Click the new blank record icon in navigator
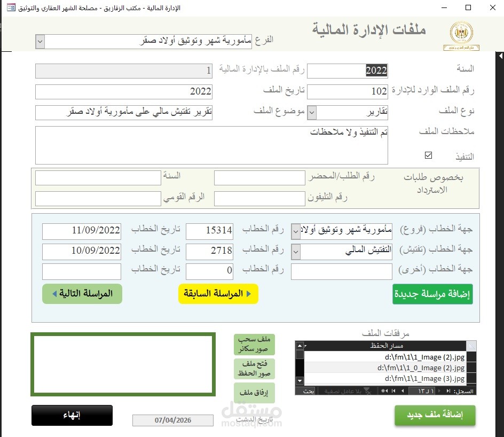The width and height of the screenshot is (504, 437). coord(384,391)
